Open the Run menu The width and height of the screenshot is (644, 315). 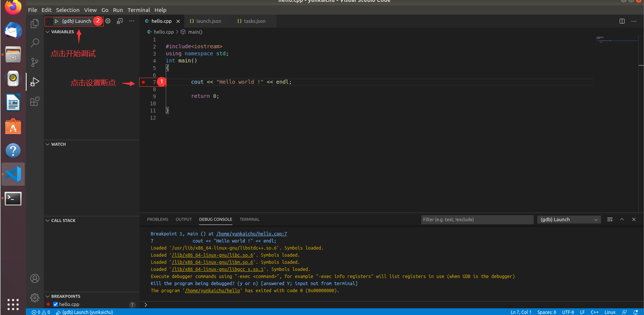coord(118,10)
